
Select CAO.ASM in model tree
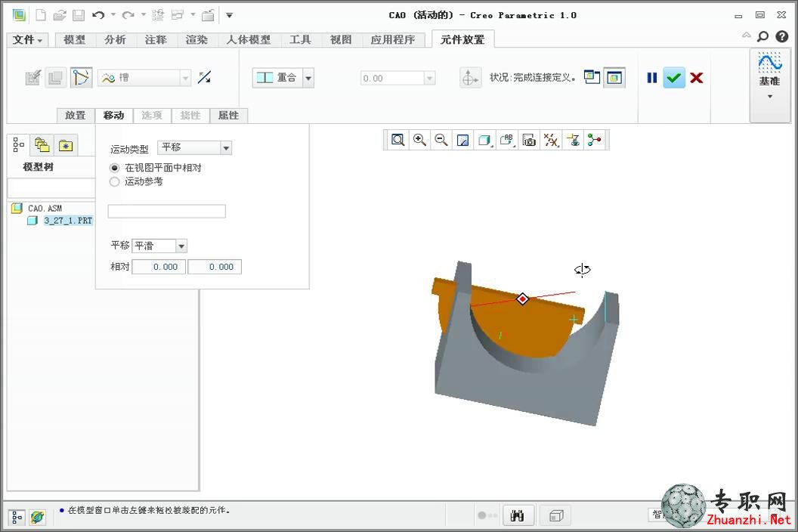point(45,209)
